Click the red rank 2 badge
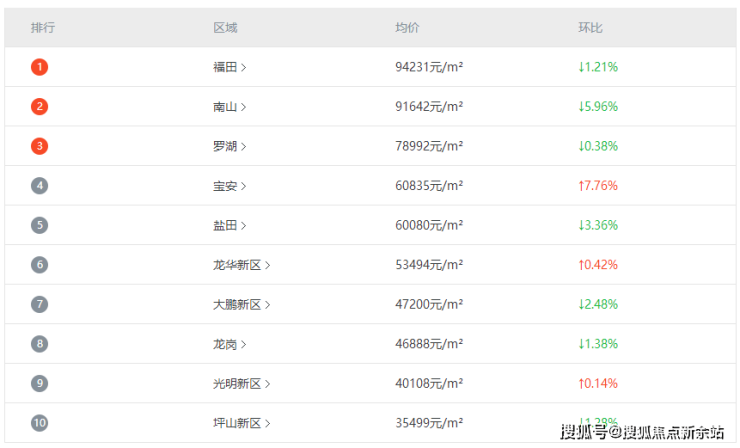The height and width of the screenshot is (448, 740). tap(39, 106)
